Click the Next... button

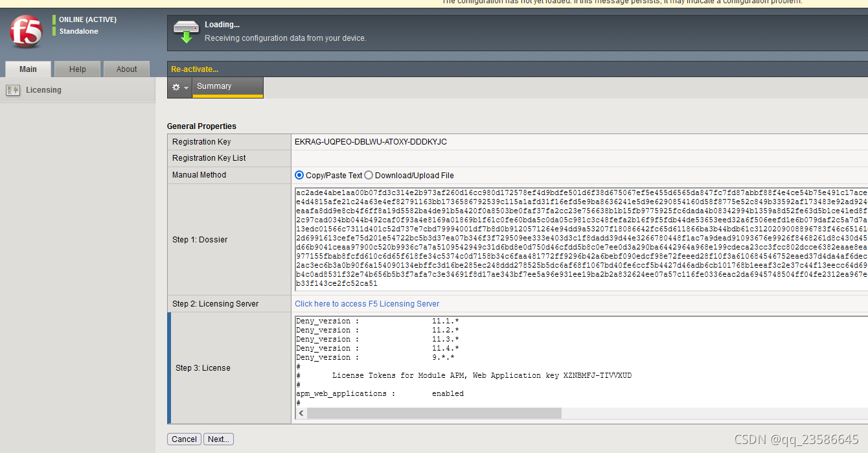pos(218,439)
